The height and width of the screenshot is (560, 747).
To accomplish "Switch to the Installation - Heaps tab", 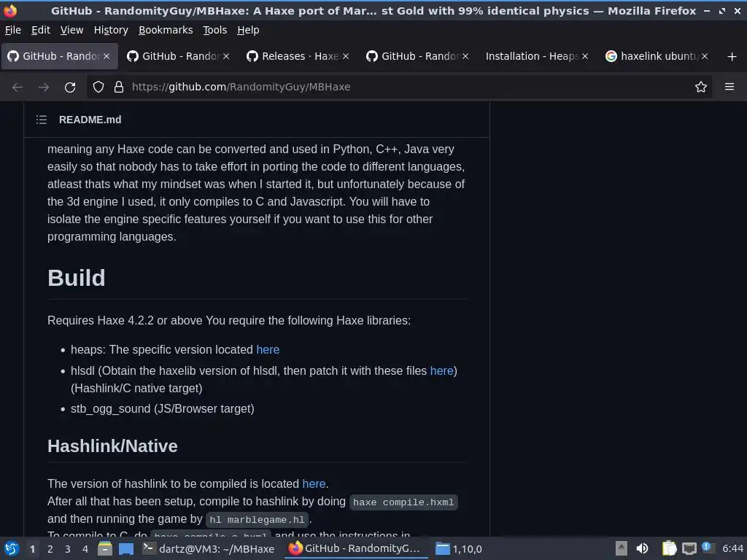I will tap(537, 56).
